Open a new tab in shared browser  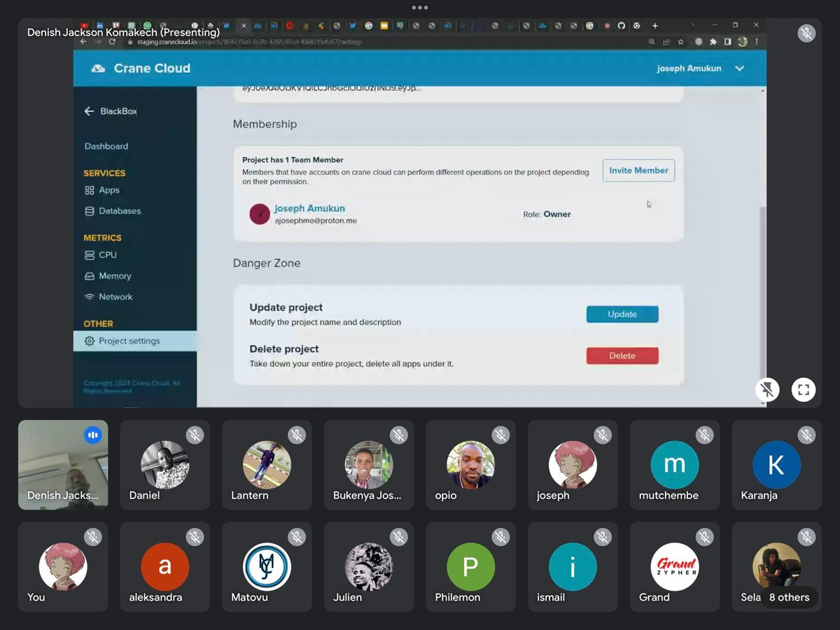point(655,26)
